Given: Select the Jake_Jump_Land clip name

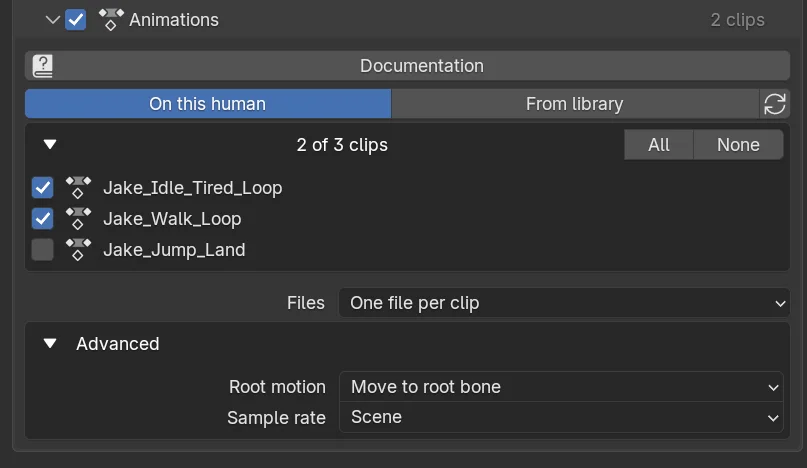Looking at the screenshot, I should coord(174,250).
